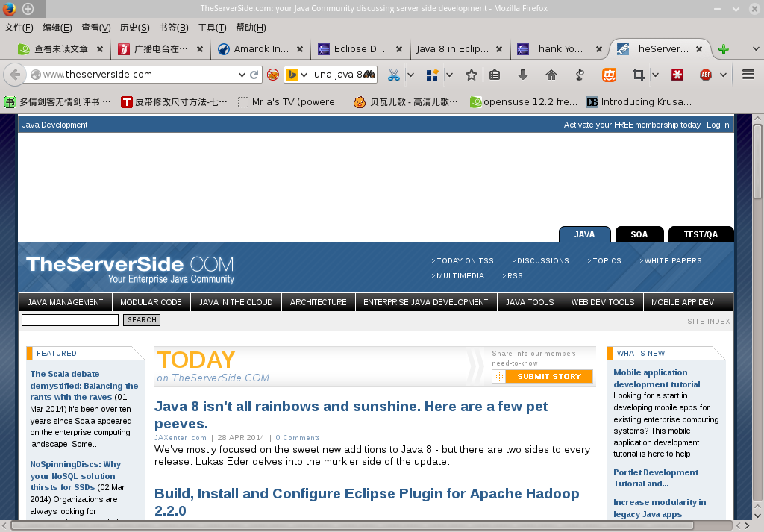
Task: Open the Firefox hamburger menu
Action: [x=748, y=74]
